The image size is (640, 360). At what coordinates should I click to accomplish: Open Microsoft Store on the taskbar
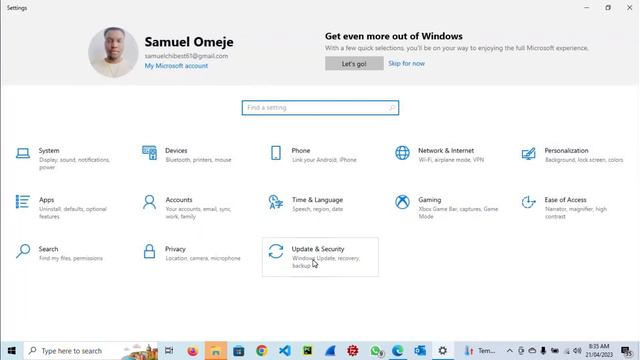point(238,351)
